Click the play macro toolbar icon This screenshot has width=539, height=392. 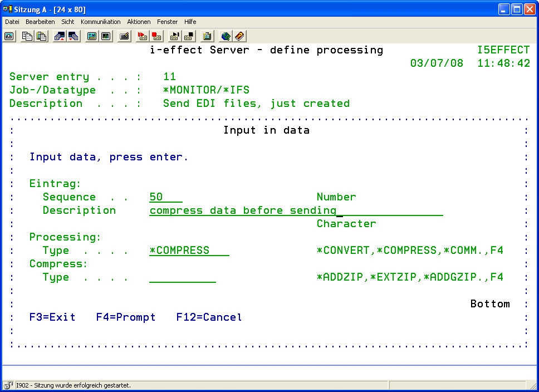coord(175,36)
